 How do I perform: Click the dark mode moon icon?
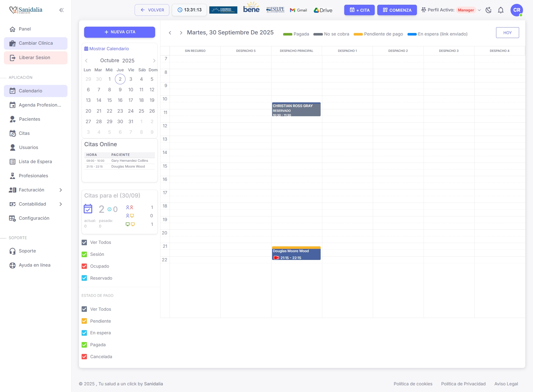489,10
